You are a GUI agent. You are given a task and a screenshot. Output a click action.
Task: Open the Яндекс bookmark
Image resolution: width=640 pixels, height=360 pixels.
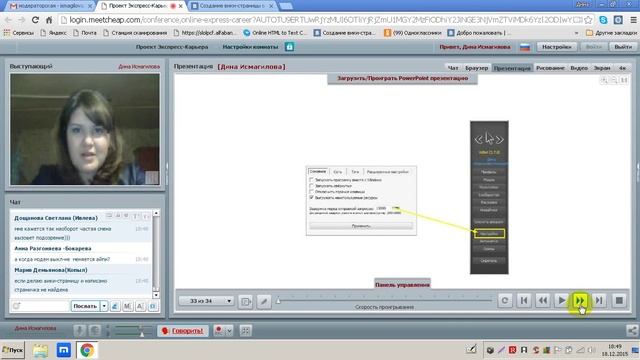53,33
